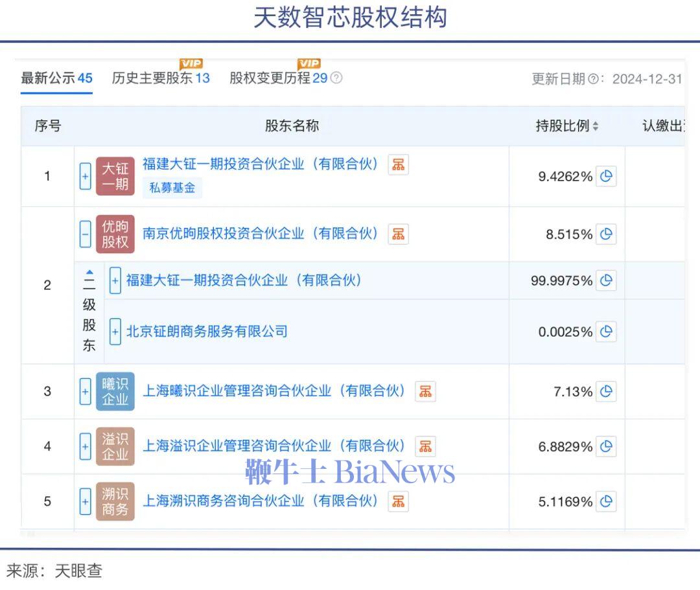Viewport: 700px width, 590px height.
Task: Show pie chart for 7.13% holding
Action: (x=606, y=392)
